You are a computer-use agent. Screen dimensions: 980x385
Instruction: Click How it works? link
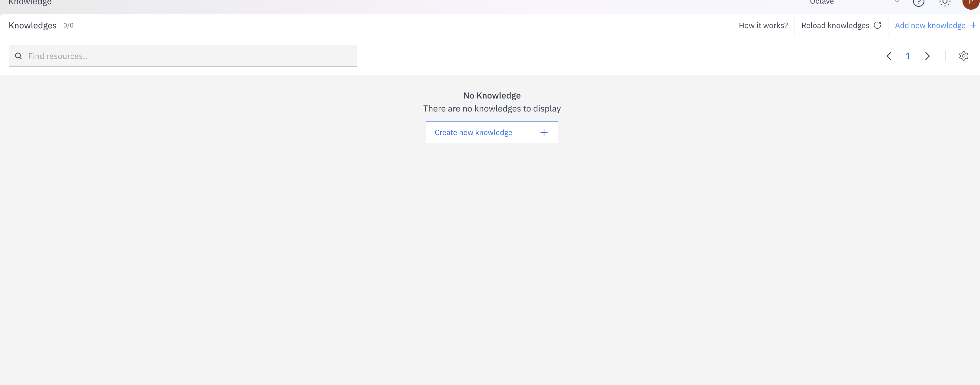(763, 25)
